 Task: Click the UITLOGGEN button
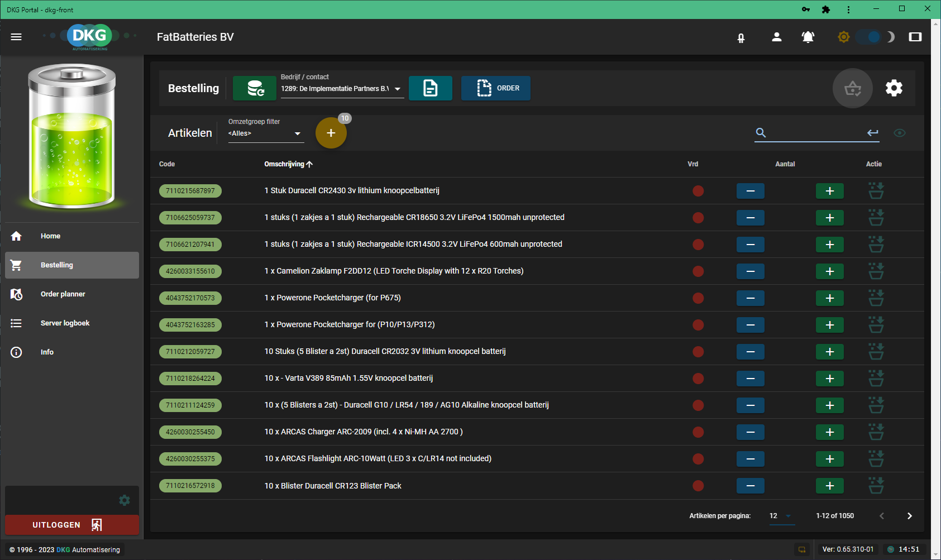72,525
